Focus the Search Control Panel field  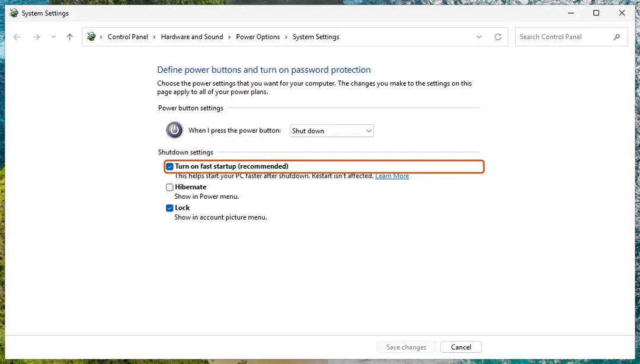pyautogui.click(x=571, y=37)
